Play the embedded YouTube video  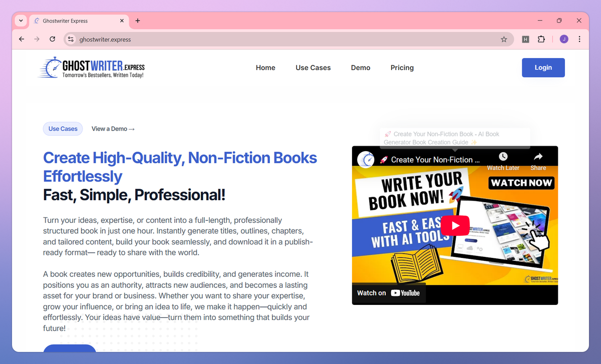[x=455, y=225]
